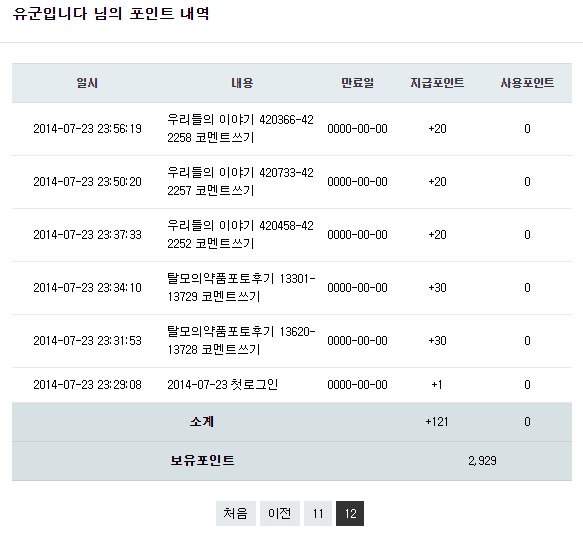Viewport: 583px width, 546px height.
Task: Click the 지급포인트 column header
Action: tap(437, 83)
